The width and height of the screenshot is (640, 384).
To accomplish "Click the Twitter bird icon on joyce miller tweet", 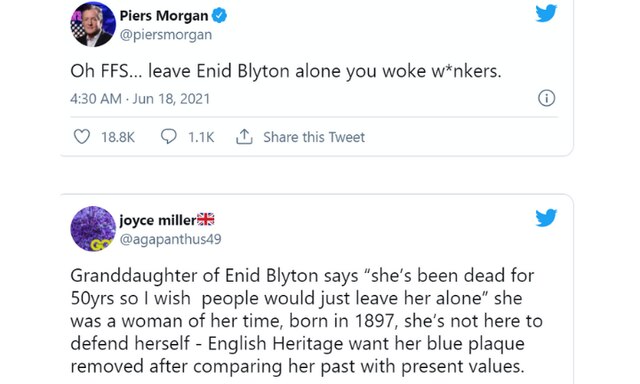I will click(546, 218).
